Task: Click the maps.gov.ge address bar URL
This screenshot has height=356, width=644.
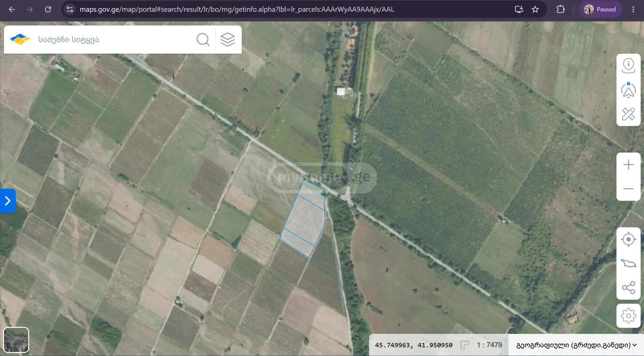Action: point(237,10)
